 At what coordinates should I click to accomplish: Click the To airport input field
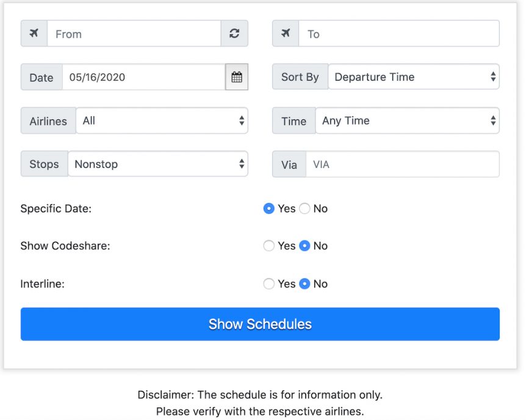coord(399,33)
